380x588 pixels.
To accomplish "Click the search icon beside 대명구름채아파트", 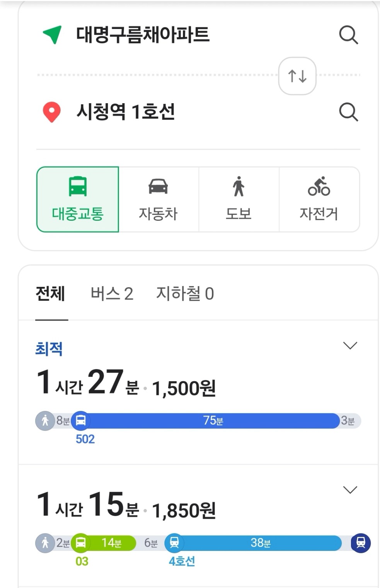I will click(x=348, y=35).
